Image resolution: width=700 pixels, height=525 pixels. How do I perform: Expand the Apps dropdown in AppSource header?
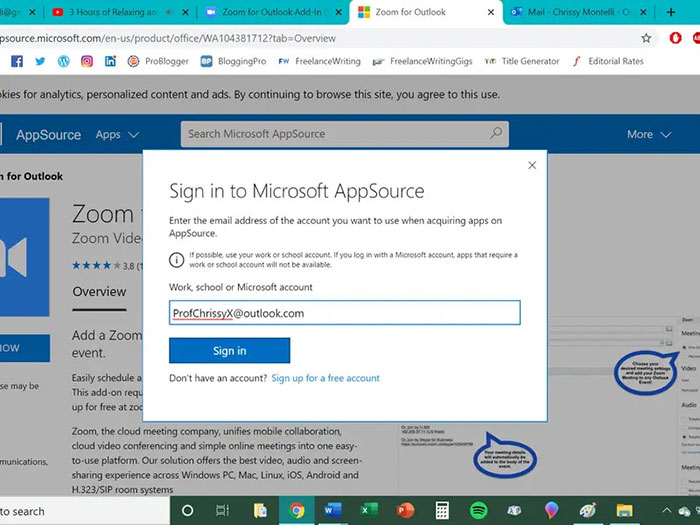[117, 134]
